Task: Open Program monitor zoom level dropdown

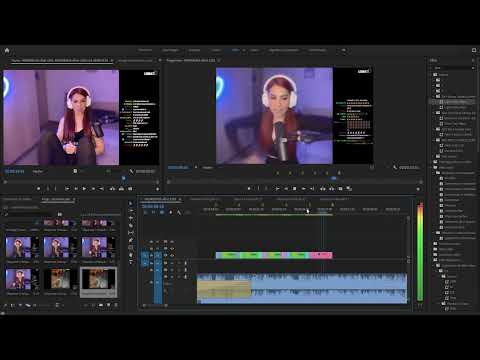Action: [209, 167]
